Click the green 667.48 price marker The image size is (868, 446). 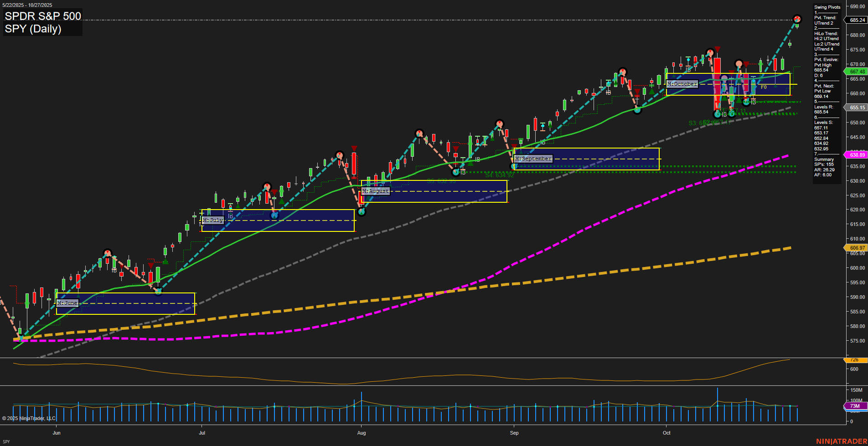pyautogui.click(x=857, y=72)
